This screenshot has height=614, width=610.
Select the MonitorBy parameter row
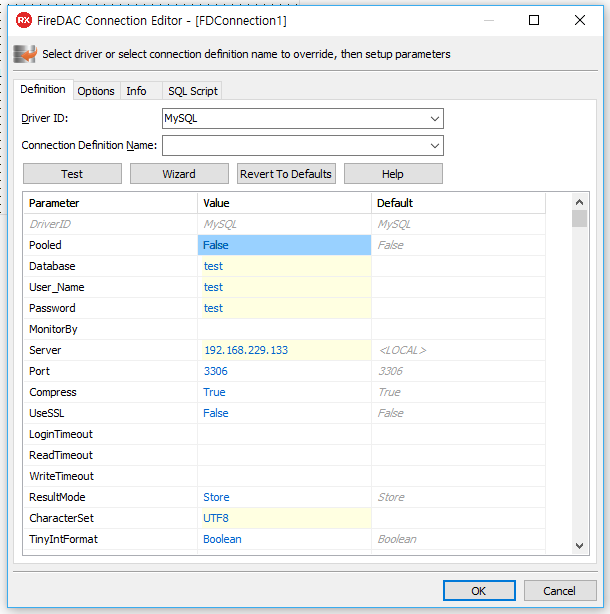pyautogui.click(x=284, y=329)
